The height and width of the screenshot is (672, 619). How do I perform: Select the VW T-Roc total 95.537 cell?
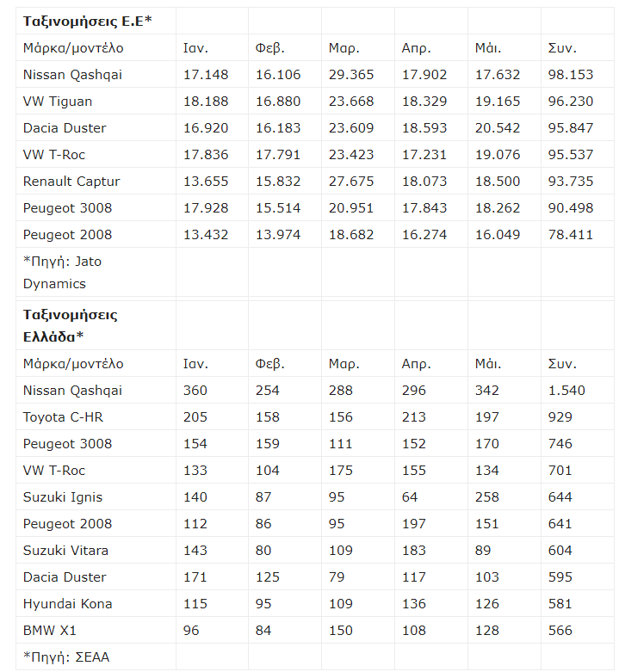pyautogui.click(x=571, y=155)
